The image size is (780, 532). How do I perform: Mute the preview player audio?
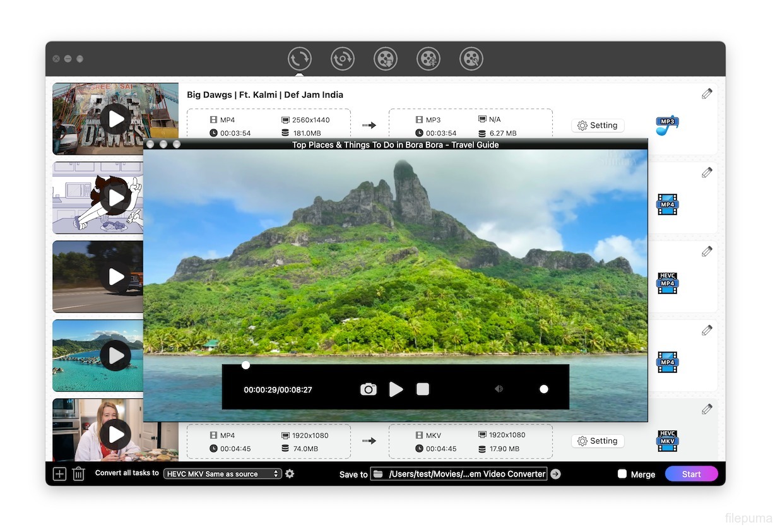(x=499, y=389)
